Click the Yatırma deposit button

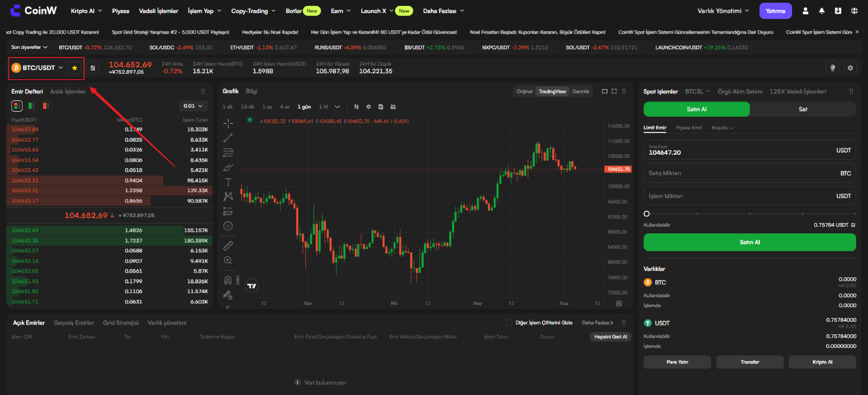[x=776, y=11]
